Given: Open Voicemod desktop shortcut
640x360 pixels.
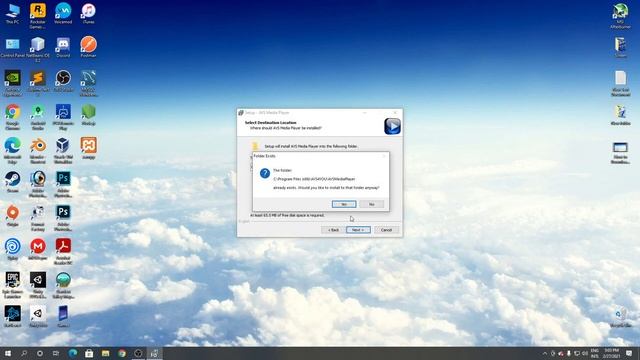Looking at the screenshot, I should click(x=63, y=14).
